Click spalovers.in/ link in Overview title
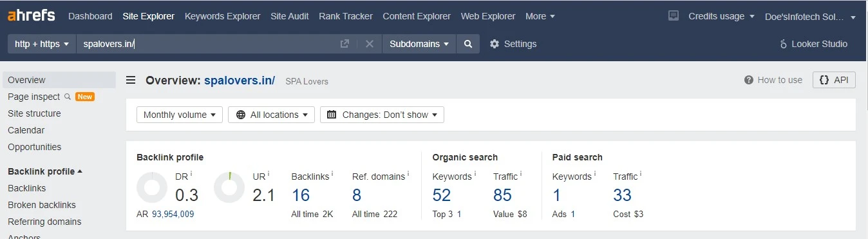Image resolution: width=868 pixels, height=239 pixels. click(240, 81)
